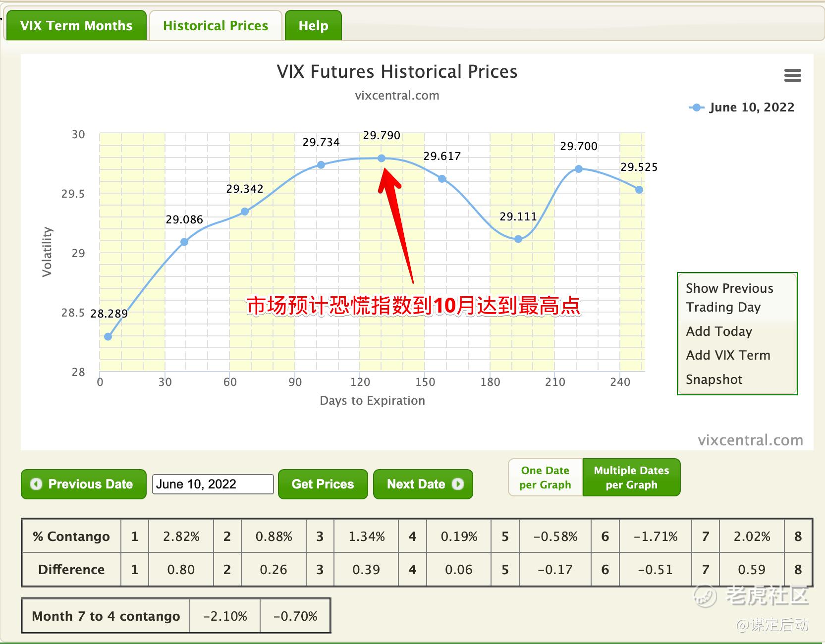The height and width of the screenshot is (644, 825).
Task: Click the data point labeled 29.111
Action: coord(518,239)
